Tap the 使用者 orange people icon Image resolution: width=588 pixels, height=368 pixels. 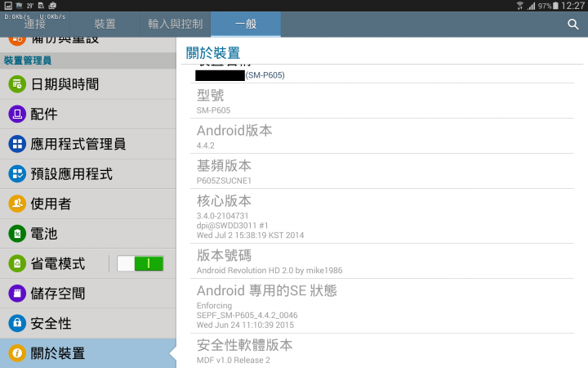tap(17, 204)
